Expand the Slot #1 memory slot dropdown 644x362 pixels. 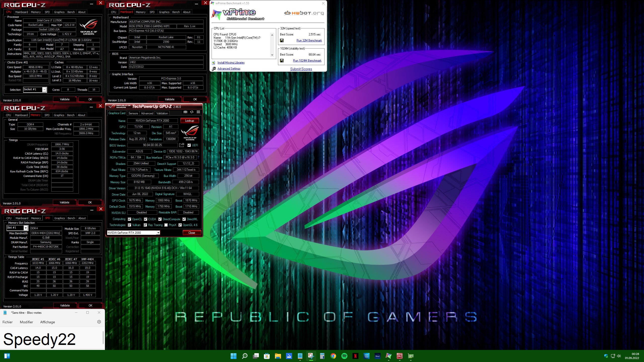(x=26, y=228)
